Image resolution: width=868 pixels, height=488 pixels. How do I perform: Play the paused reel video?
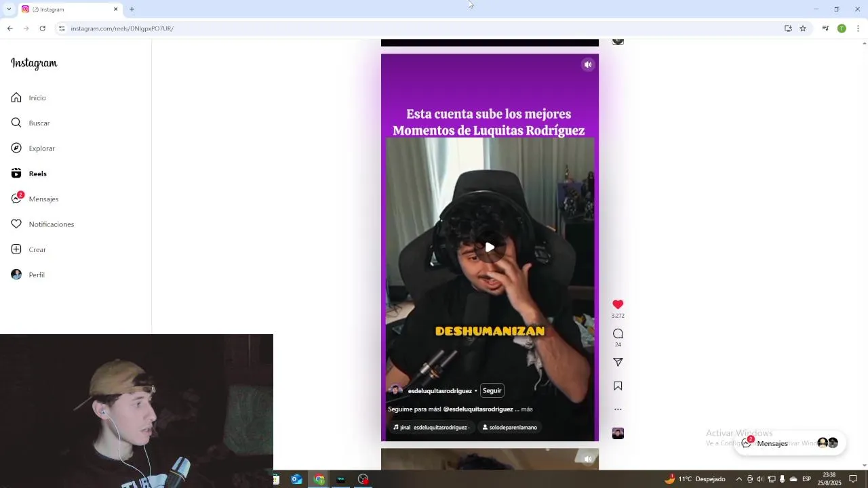pyautogui.click(x=490, y=247)
